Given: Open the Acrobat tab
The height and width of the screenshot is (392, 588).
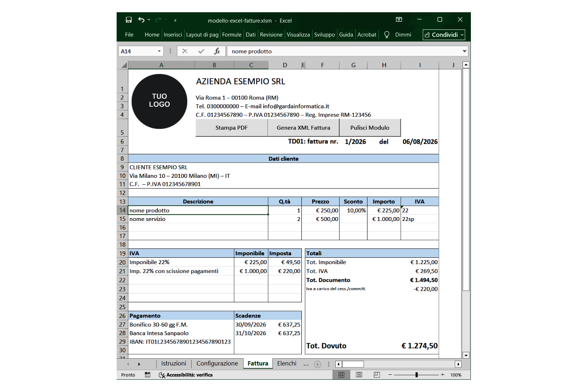Looking at the screenshot, I should [367, 35].
